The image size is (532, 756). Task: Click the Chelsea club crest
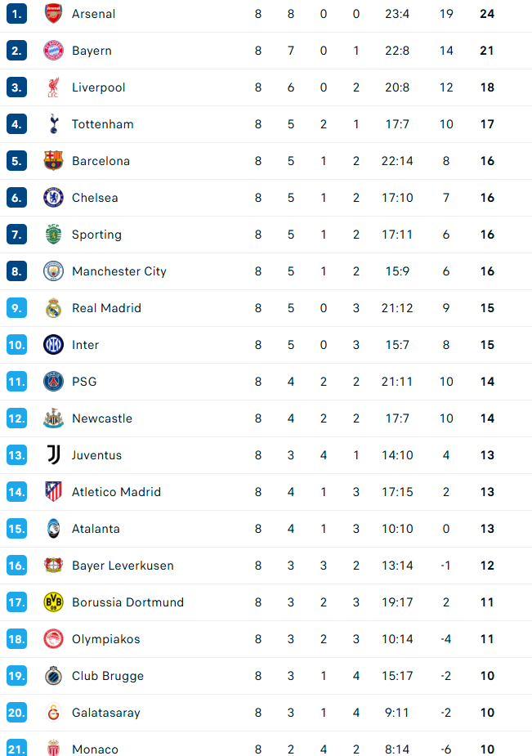53,198
